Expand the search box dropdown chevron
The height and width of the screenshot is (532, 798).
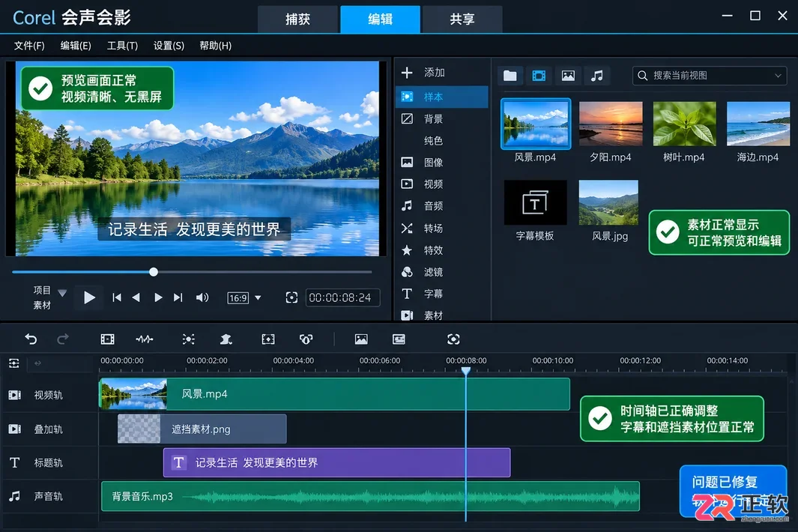tap(778, 76)
